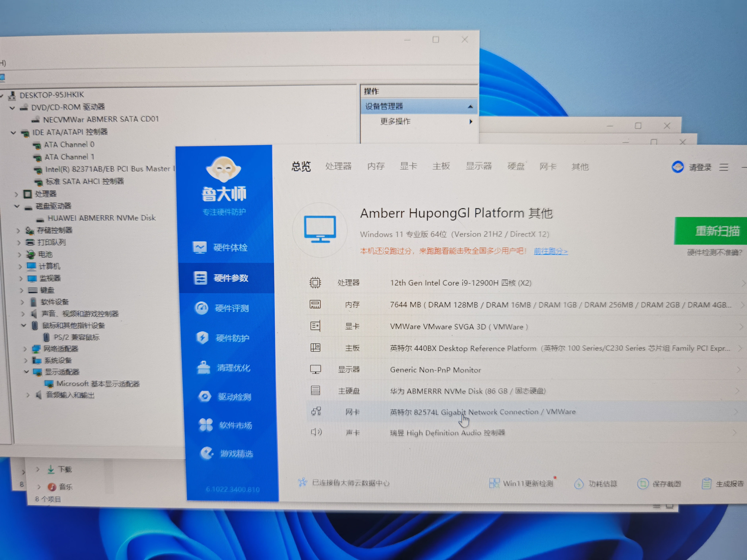Collapse 设备管理器 actions section arrow
The image size is (747, 560).
point(470,107)
